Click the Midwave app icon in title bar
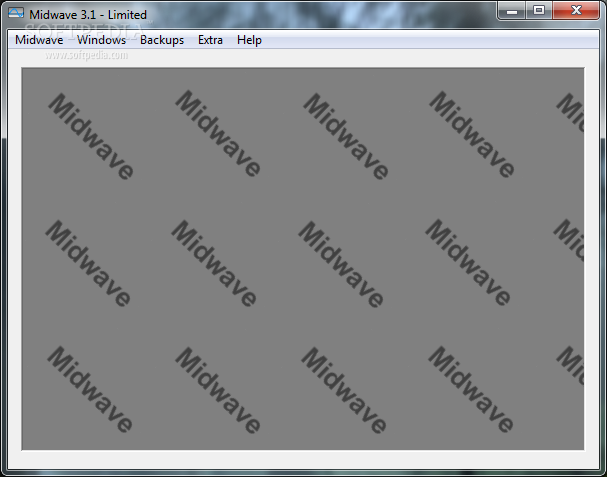607x477 pixels. coord(16,14)
